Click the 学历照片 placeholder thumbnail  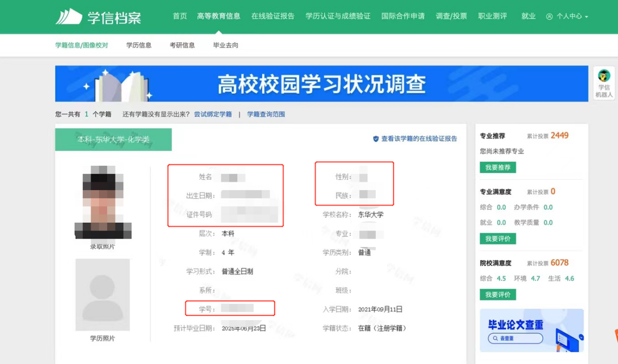tap(102, 295)
